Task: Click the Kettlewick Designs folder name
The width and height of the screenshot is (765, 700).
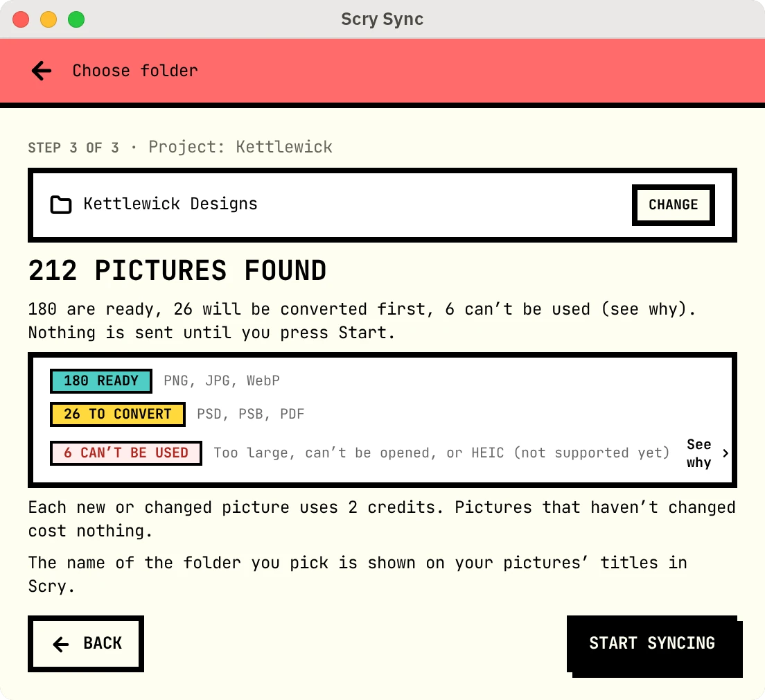Action: [170, 204]
